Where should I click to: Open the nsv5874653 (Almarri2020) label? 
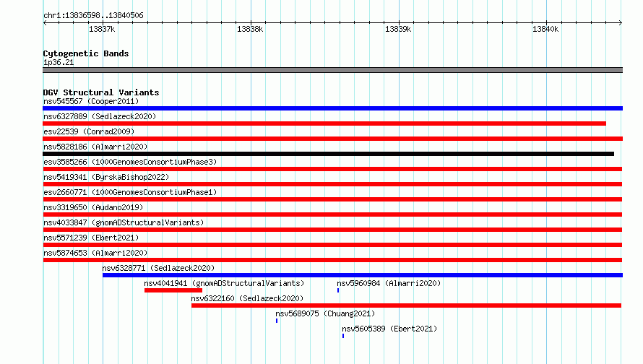pos(95,253)
